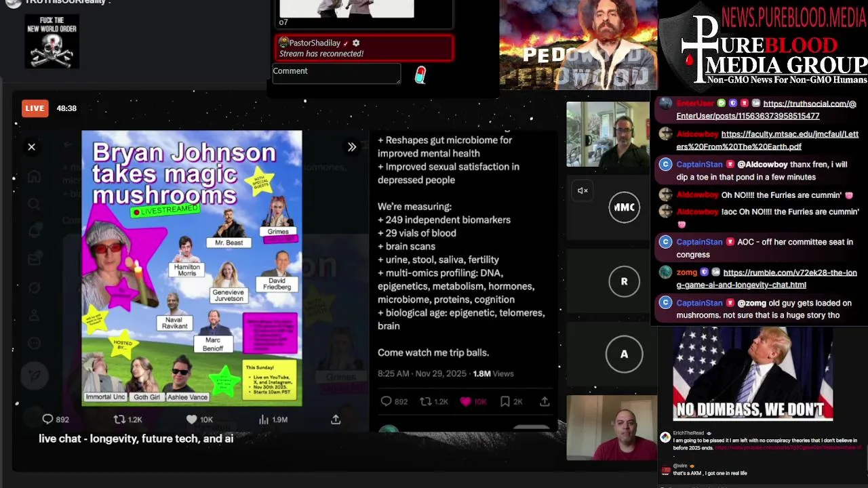Click '+ 29 vials of blood' line
Screen dimensions: 868x488
417,233
